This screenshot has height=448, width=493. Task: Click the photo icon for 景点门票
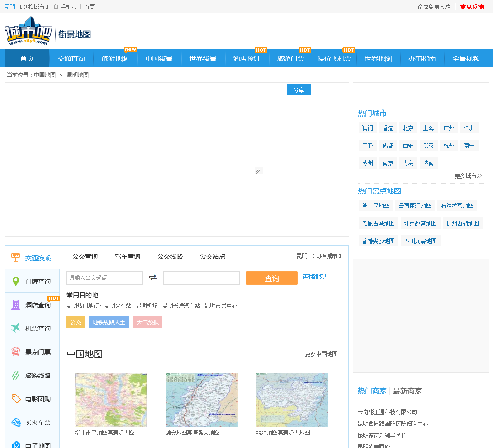click(16, 352)
